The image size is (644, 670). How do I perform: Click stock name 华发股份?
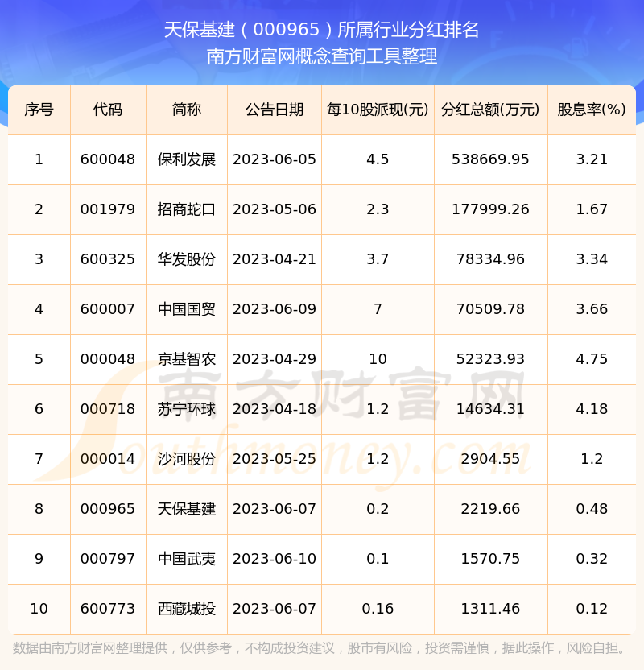point(187,259)
